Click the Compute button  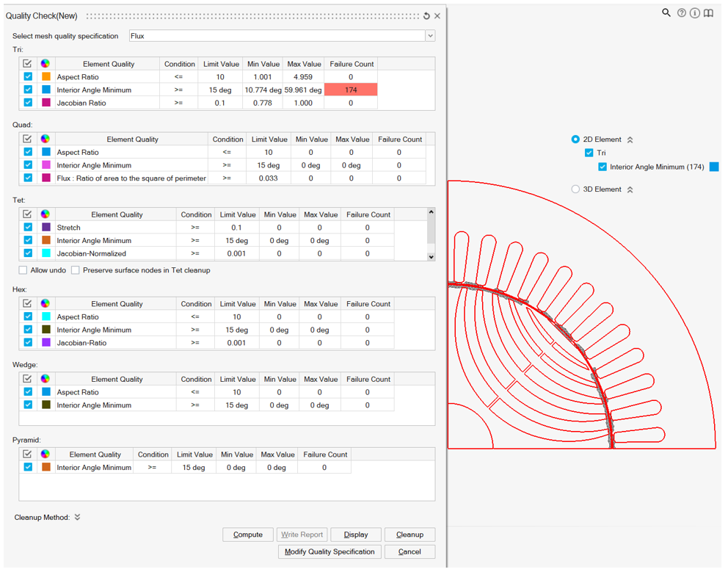pyautogui.click(x=247, y=535)
